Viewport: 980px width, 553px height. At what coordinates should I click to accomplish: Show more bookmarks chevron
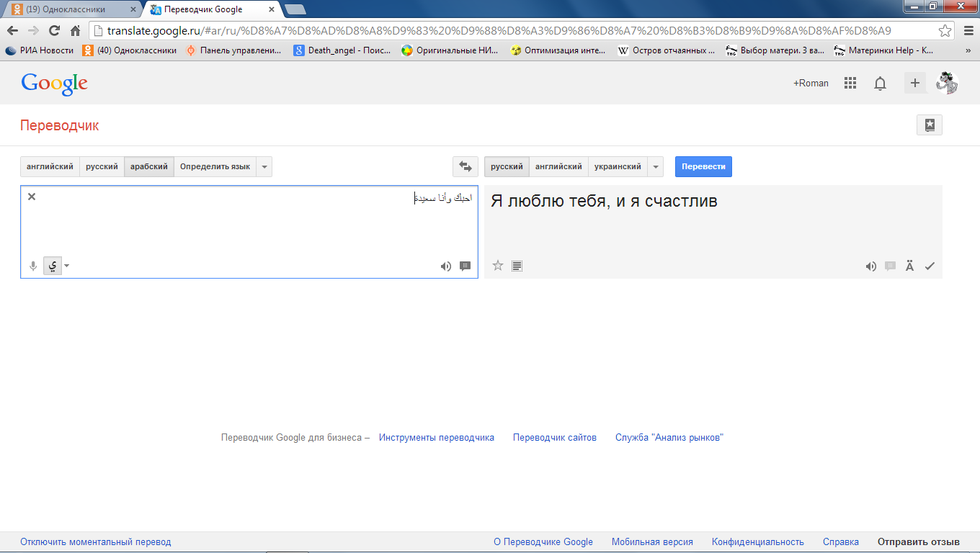[968, 50]
